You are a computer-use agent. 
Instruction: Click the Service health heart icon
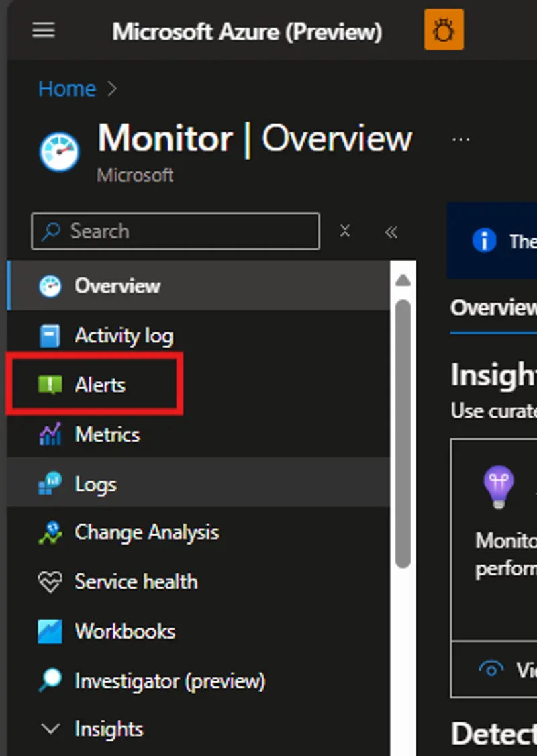[50, 582]
